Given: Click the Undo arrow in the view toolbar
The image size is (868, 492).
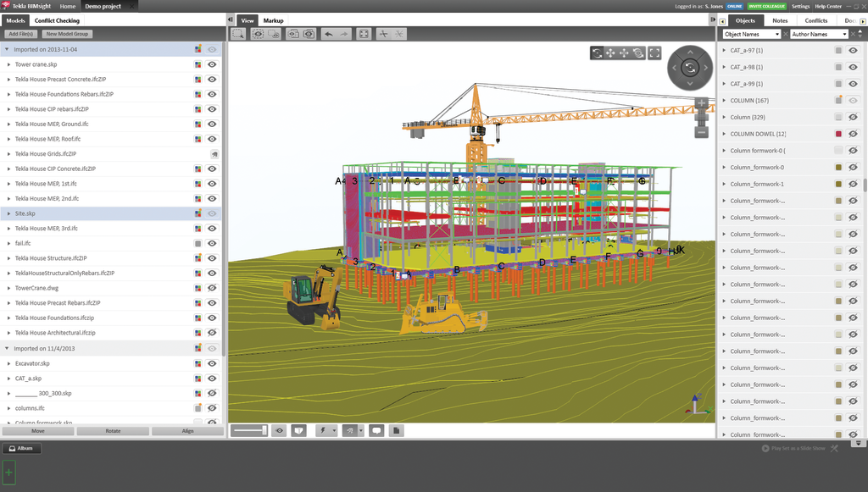Looking at the screenshot, I should point(329,34).
